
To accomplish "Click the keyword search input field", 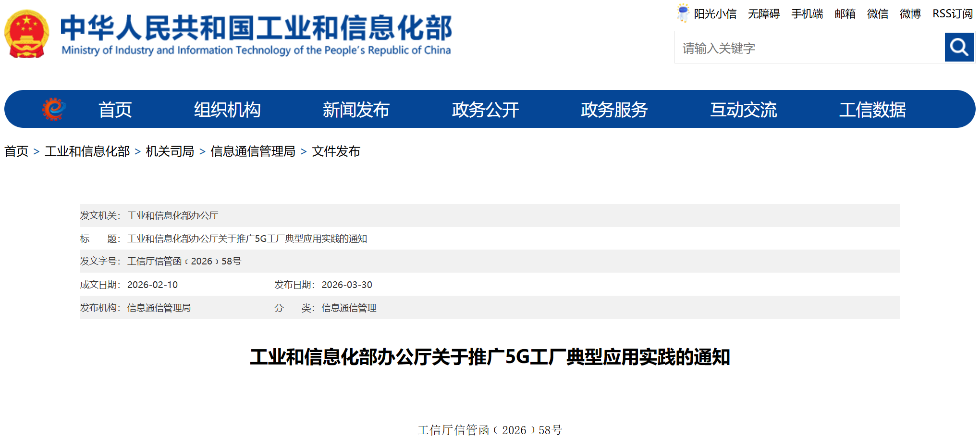I will click(x=810, y=48).
